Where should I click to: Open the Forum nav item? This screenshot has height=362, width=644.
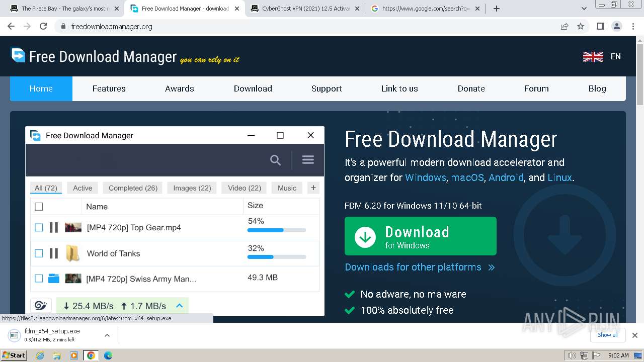click(x=536, y=88)
